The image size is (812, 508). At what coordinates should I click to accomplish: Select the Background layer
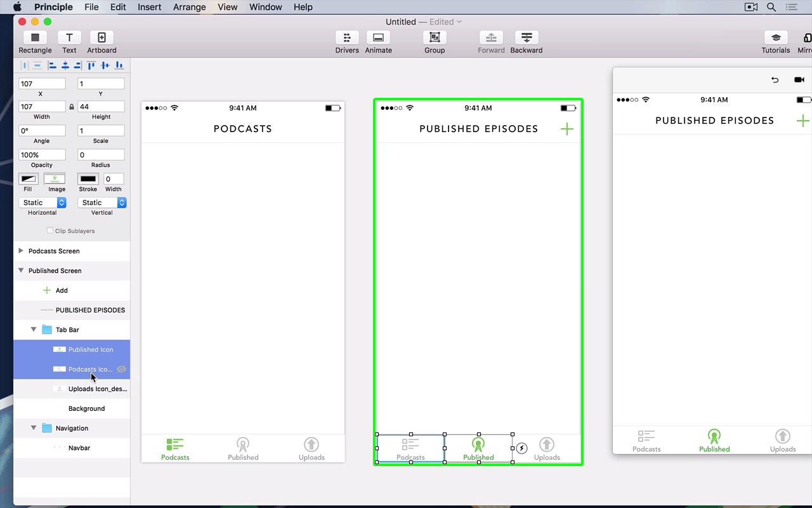(72, 408)
